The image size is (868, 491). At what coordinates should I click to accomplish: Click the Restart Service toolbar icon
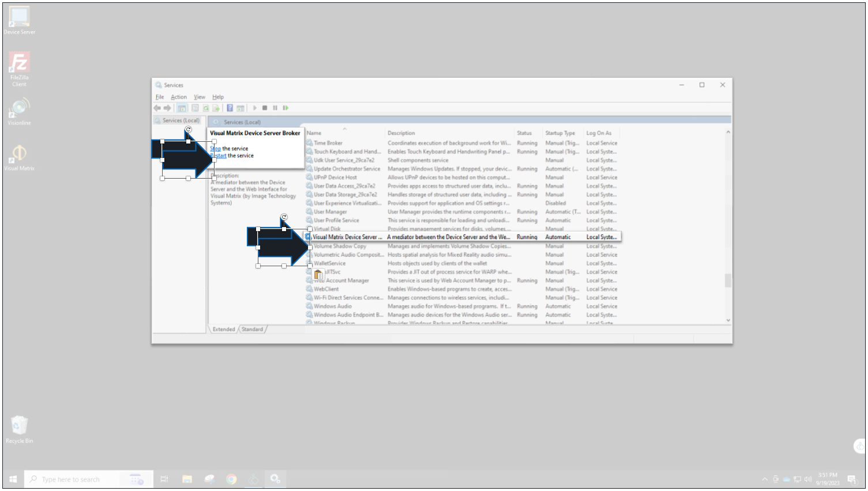tap(285, 108)
